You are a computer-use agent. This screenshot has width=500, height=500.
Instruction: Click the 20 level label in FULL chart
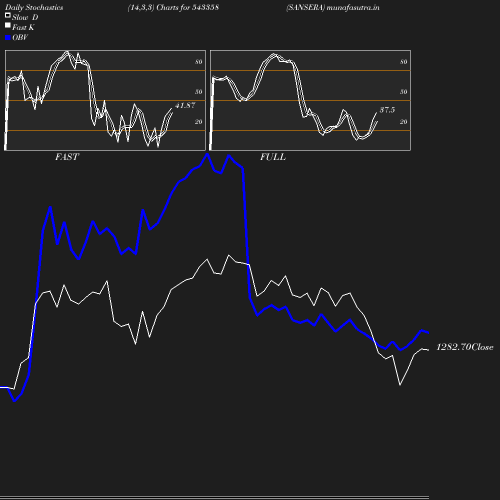click(x=404, y=122)
